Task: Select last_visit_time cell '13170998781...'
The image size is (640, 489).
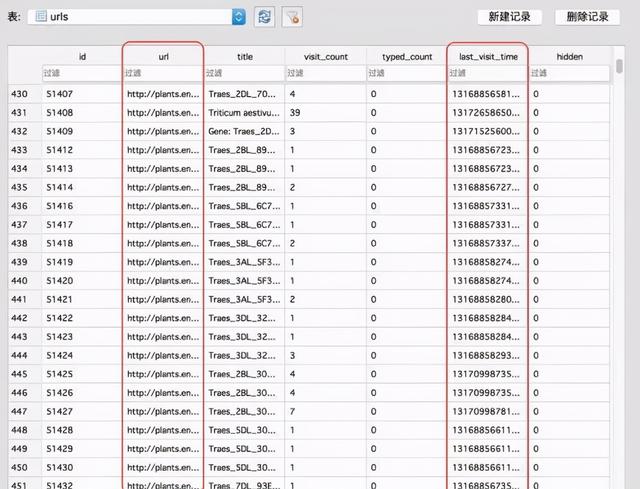Action: (488, 411)
